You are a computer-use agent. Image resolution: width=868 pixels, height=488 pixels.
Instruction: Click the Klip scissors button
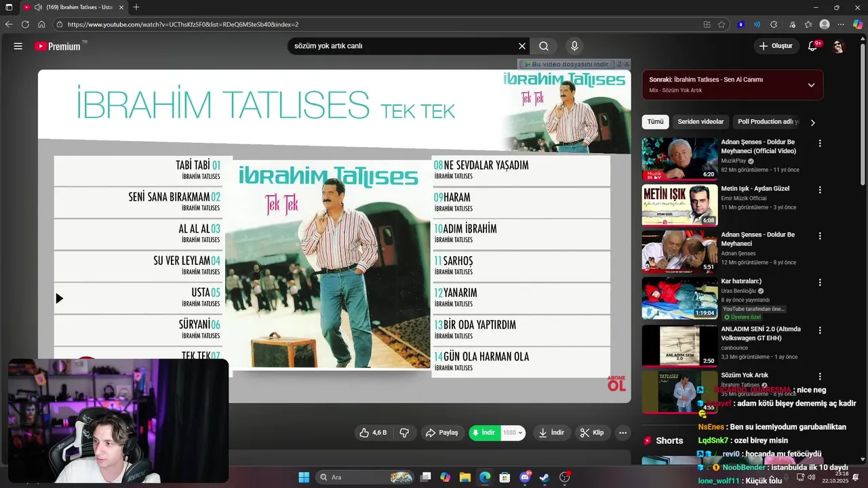click(x=592, y=432)
